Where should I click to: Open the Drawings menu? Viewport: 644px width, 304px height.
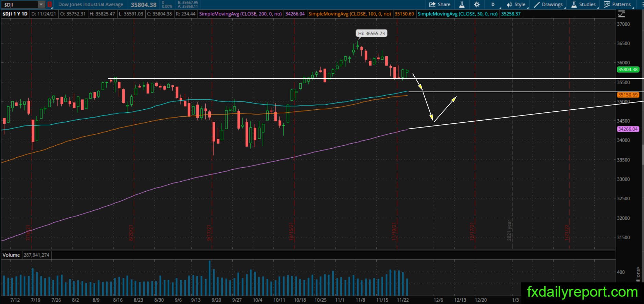tap(549, 4)
